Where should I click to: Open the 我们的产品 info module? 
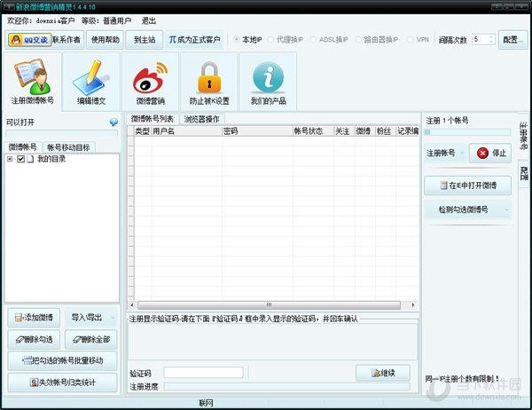tap(268, 82)
